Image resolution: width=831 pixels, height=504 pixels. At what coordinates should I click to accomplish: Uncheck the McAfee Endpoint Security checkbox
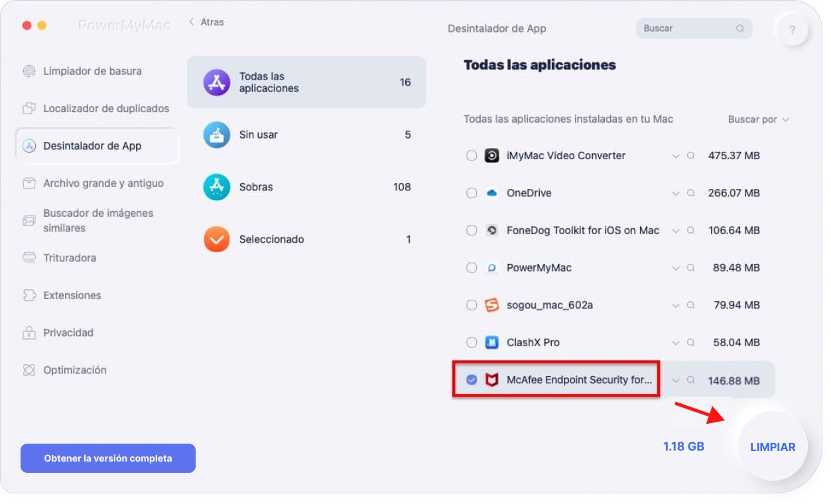(472, 380)
